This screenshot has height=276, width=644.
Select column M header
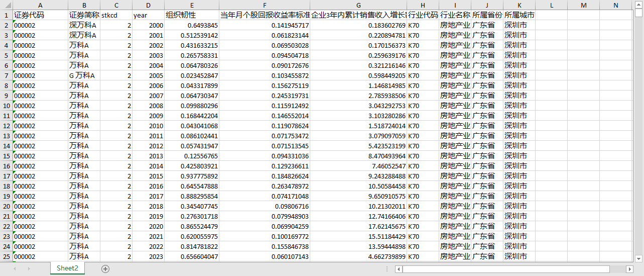point(583,5)
